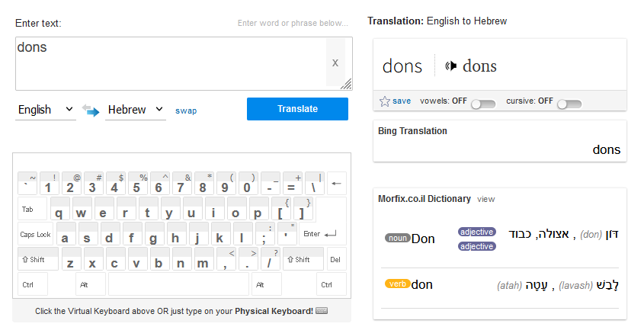Tap the Enter key on virtual keyboard
The width and height of the screenshot is (644, 330).
click(323, 234)
